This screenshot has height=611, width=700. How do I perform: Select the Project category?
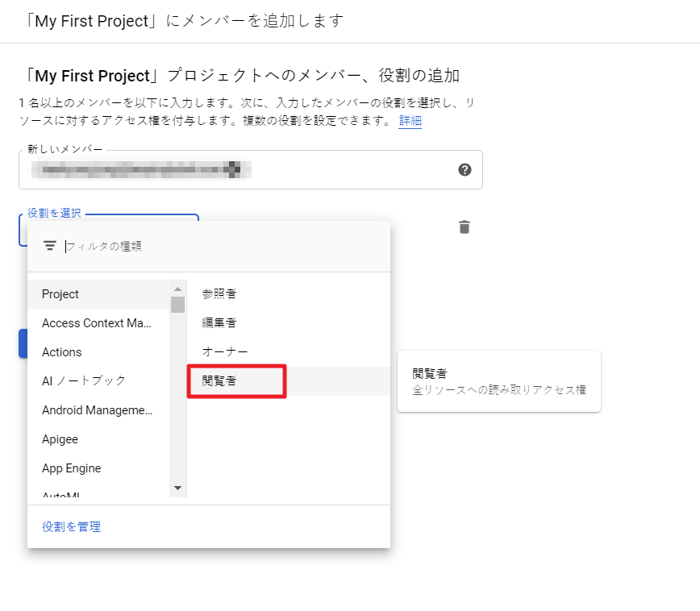(x=60, y=294)
